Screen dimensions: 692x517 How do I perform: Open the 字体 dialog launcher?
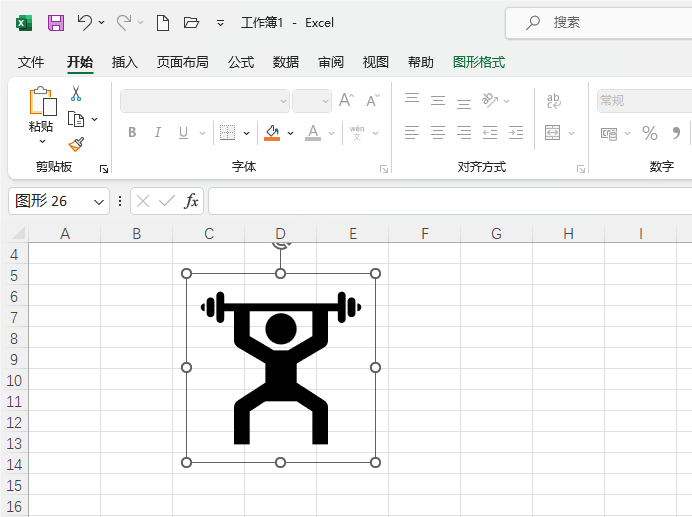(x=384, y=169)
